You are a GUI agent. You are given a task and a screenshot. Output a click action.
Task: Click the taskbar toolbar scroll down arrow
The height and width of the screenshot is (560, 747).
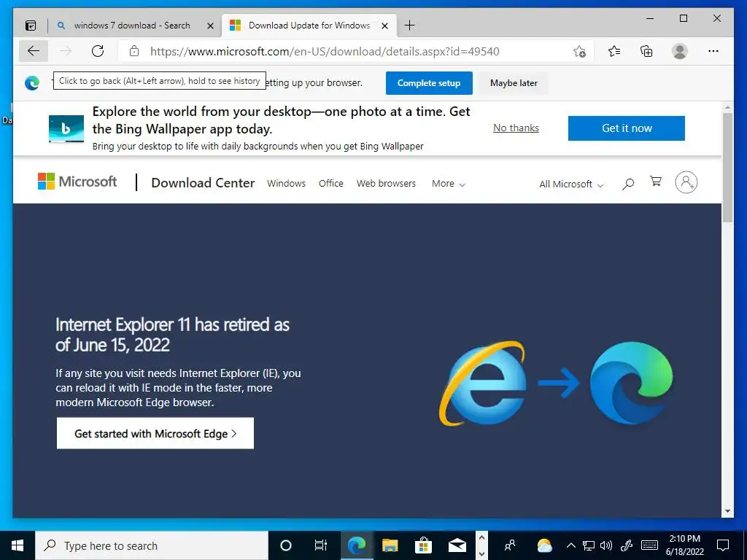pyautogui.click(x=481, y=553)
